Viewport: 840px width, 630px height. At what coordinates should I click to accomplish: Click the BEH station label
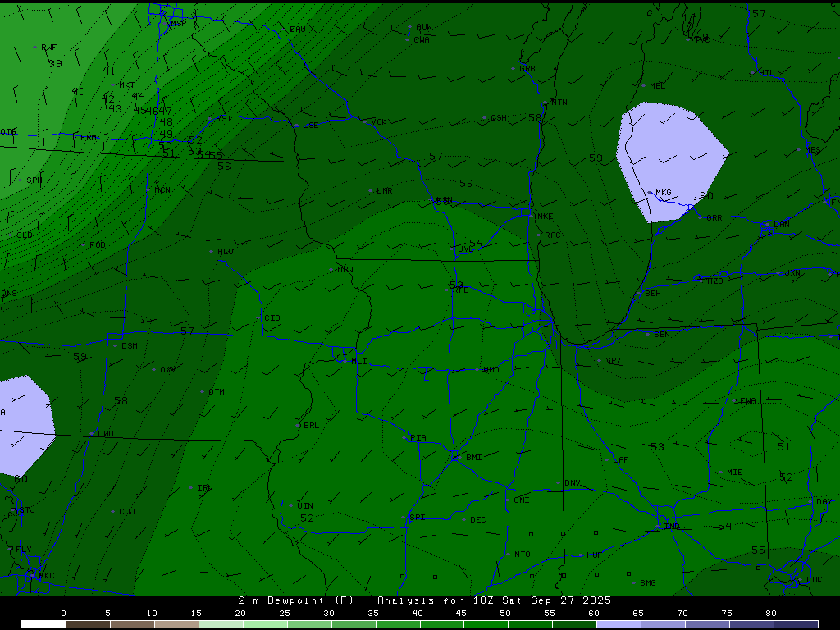653,294
